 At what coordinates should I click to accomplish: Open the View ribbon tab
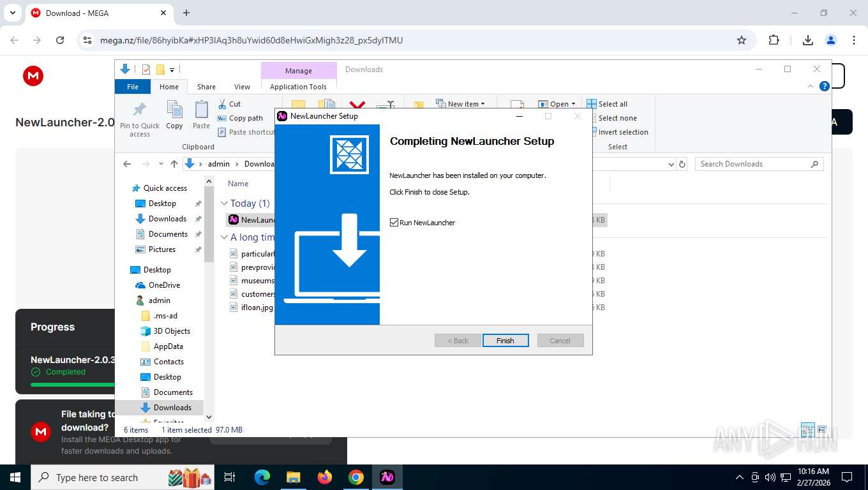tap(242, 87)
